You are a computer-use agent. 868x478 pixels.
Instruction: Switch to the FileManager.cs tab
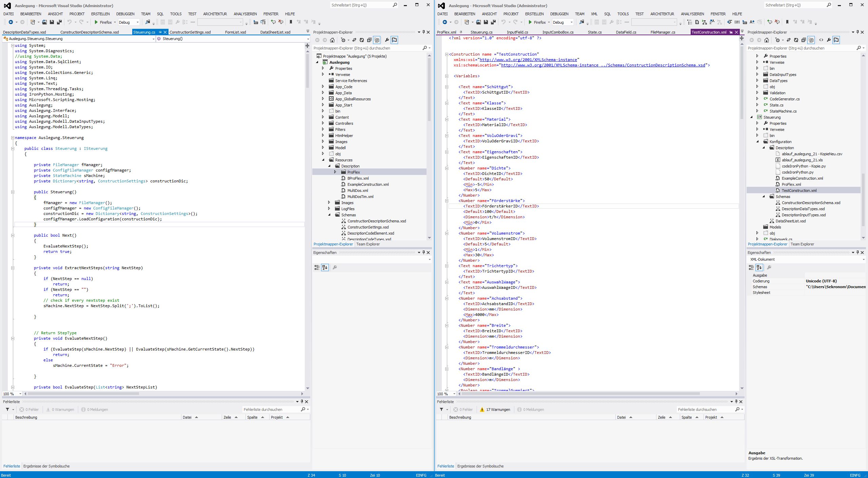tap(663, 32)
